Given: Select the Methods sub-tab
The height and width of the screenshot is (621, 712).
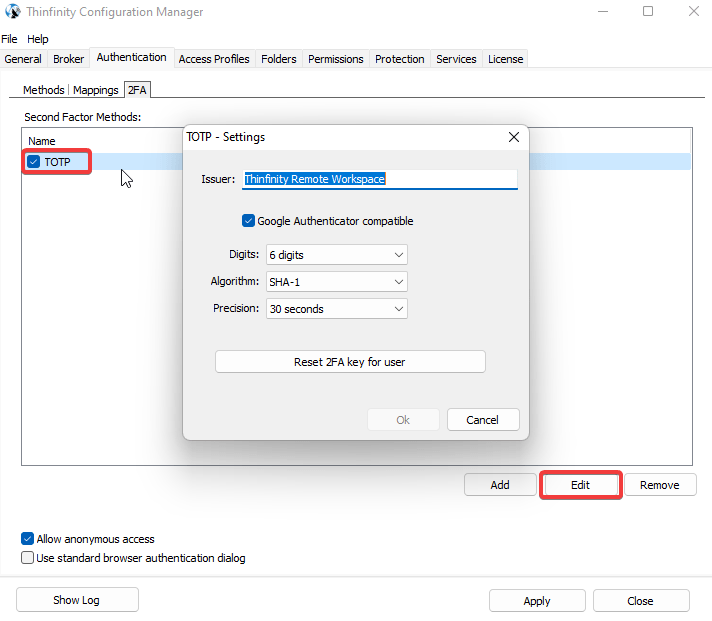Looking at the screenshot, I should (44, 90).
